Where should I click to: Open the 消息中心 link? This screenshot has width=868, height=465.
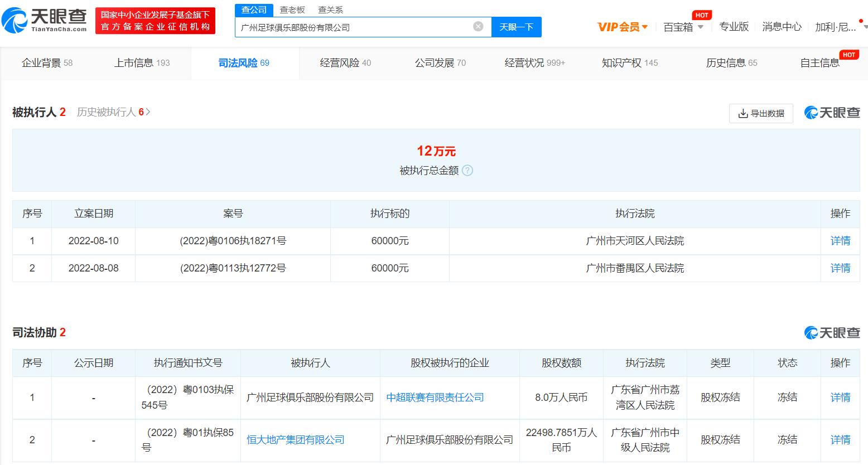pyautogui.click(x=782, y=27)
